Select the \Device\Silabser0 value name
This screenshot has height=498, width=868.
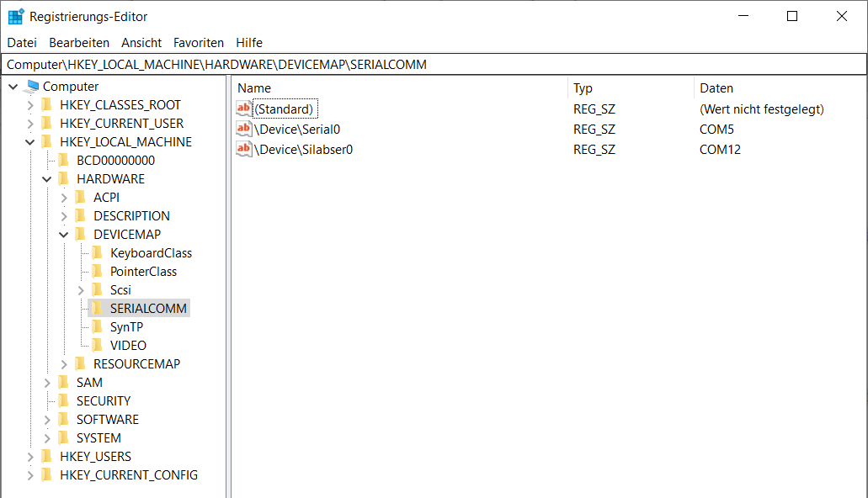point(303,150)
